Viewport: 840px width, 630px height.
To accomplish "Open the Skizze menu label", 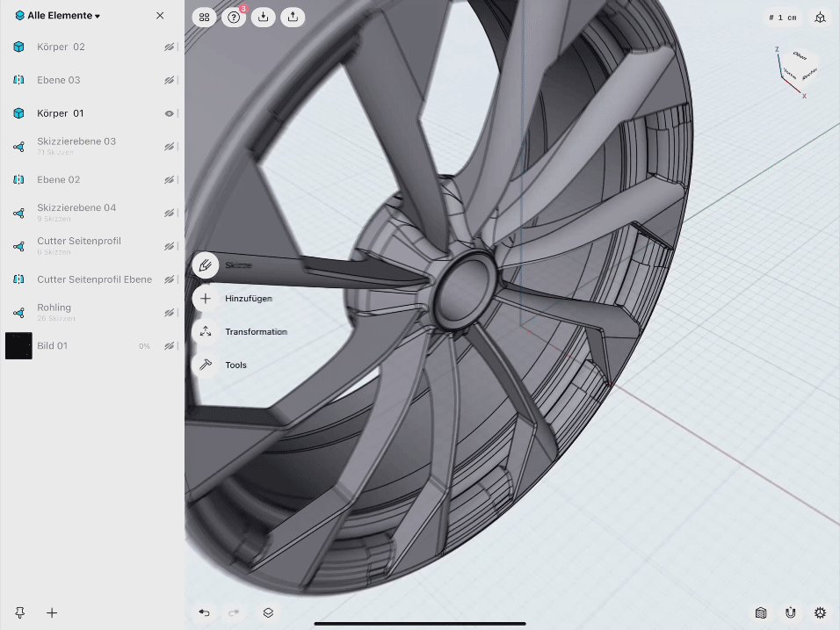I will (x=238, y=265).
